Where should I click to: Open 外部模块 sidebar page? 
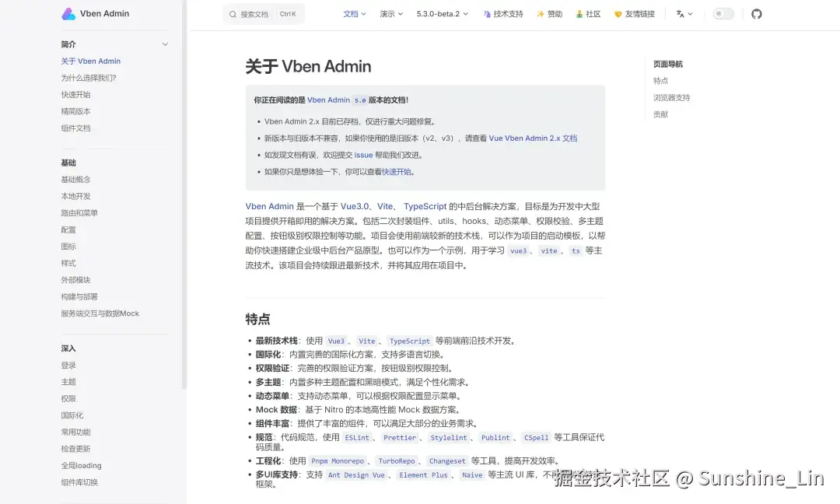click(75, 279)
